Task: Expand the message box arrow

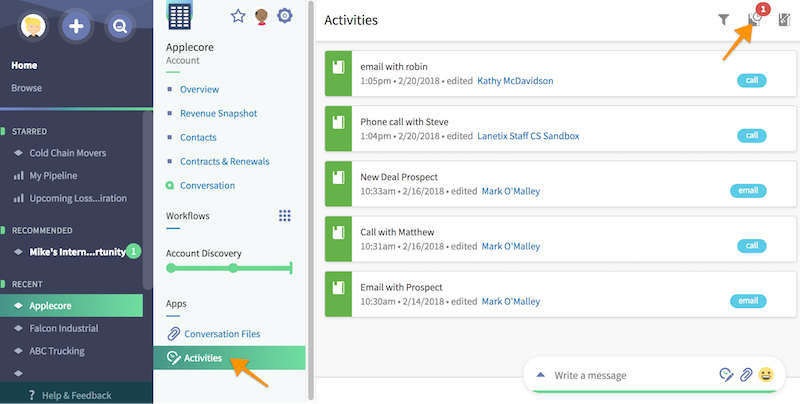Action: click(x=541, y=375)
